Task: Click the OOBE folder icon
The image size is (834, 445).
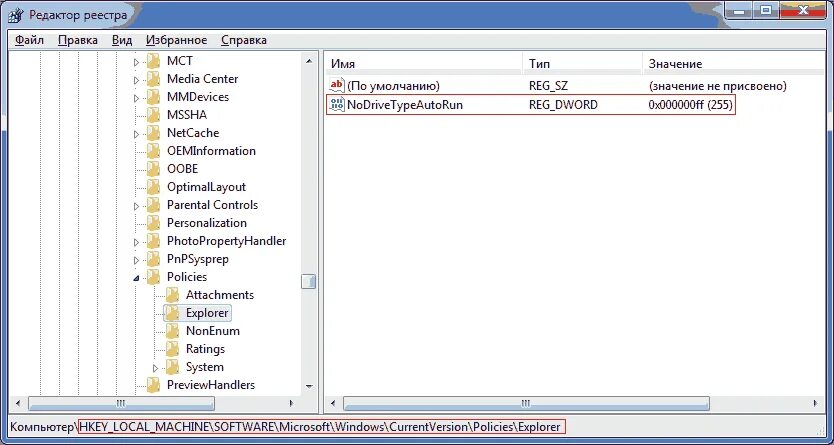Action: [x=153, y=169]
